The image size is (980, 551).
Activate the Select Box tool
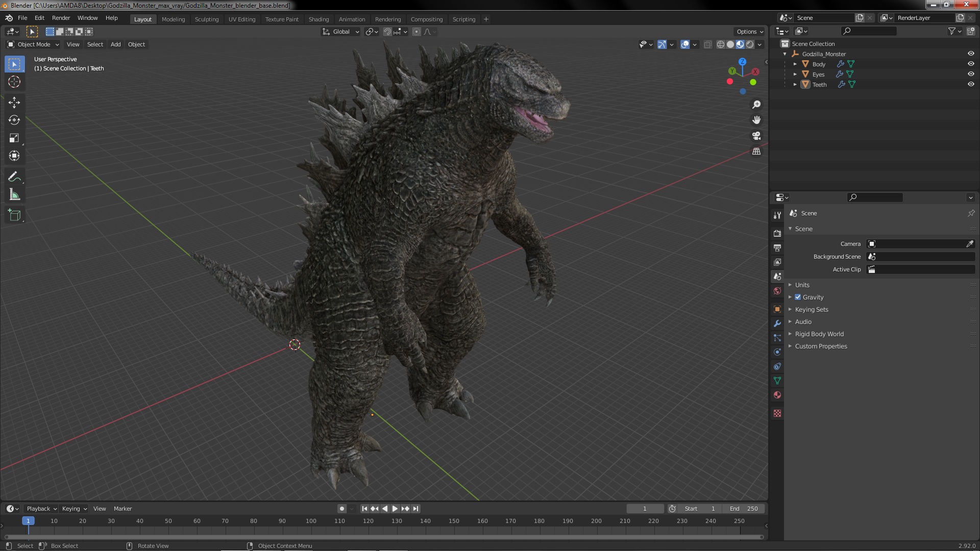coord(14,64)
